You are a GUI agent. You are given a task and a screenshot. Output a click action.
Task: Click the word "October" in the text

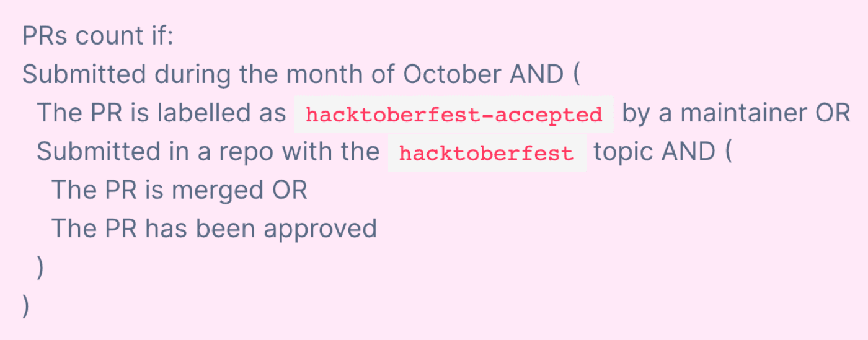pos(452,76)
